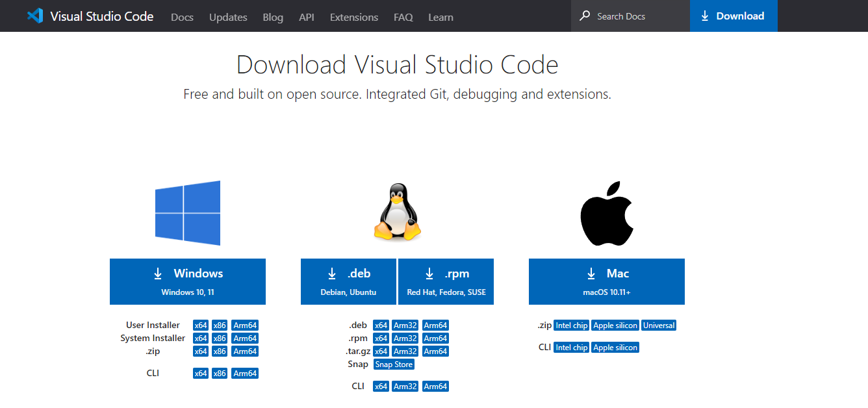The image size is (868, 408).
Task: Select x64 for Linux CLI row
Action: [381, 387]
